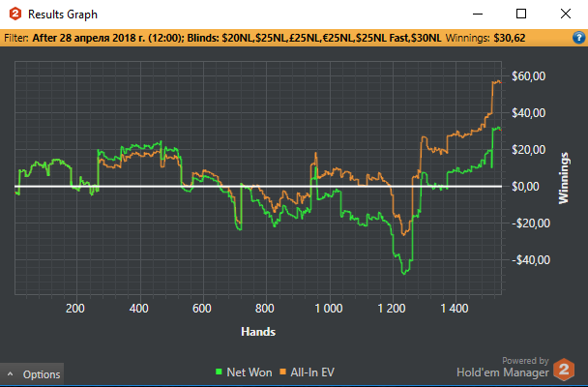This screenshot has width=588, height=387.
Task: Click the 400 hands axis label
Action: coord(138,309)
